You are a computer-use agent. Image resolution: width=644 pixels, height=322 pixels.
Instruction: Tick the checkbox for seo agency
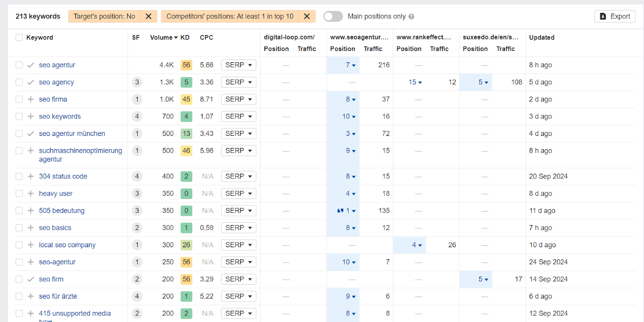19,82
